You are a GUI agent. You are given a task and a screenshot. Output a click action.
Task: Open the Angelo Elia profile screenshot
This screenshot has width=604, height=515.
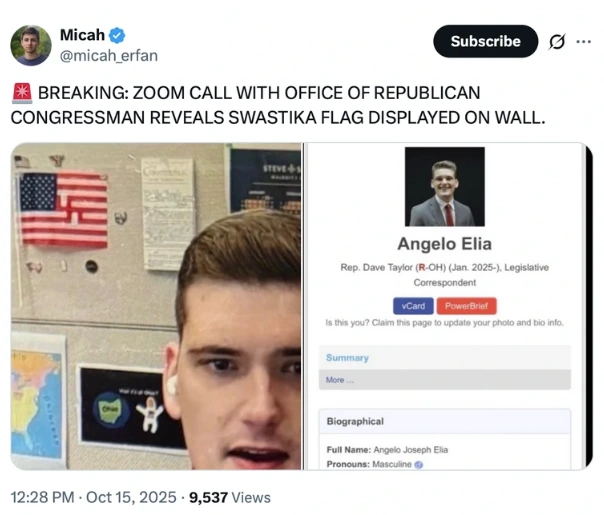(448, 306)
